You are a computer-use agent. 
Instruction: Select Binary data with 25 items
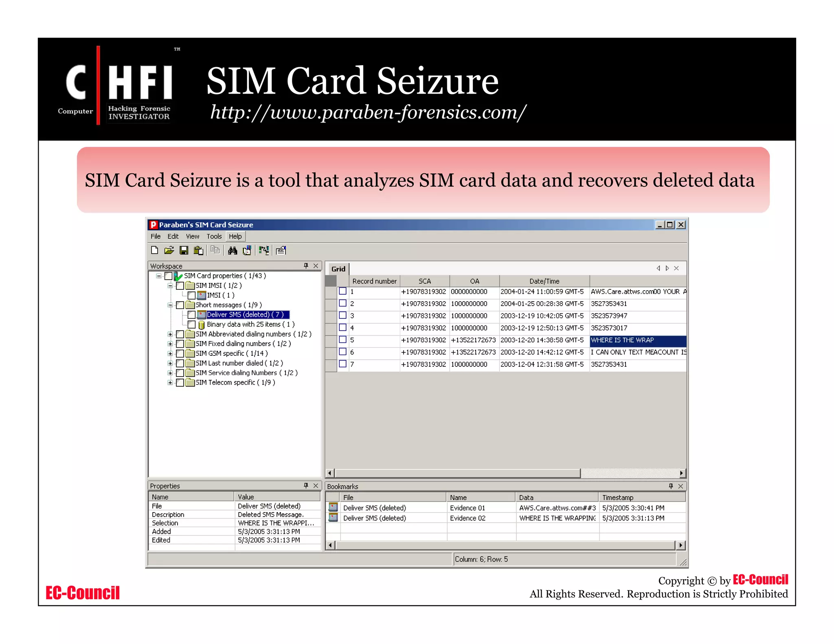click(x=250, y=324)
